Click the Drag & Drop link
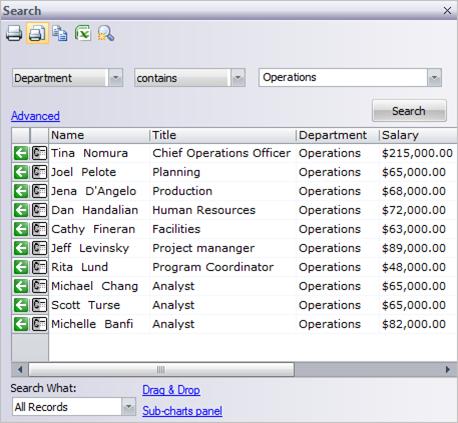This screenshot has width=458, height=423. [x=171, y=390]
